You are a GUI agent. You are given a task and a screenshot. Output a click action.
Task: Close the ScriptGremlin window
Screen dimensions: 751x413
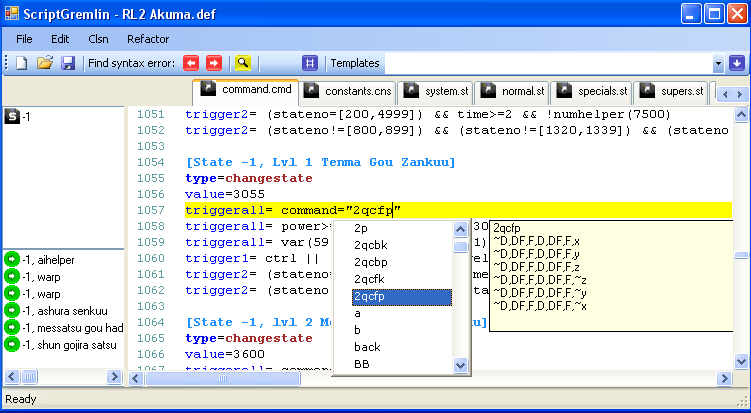point(737,13)
